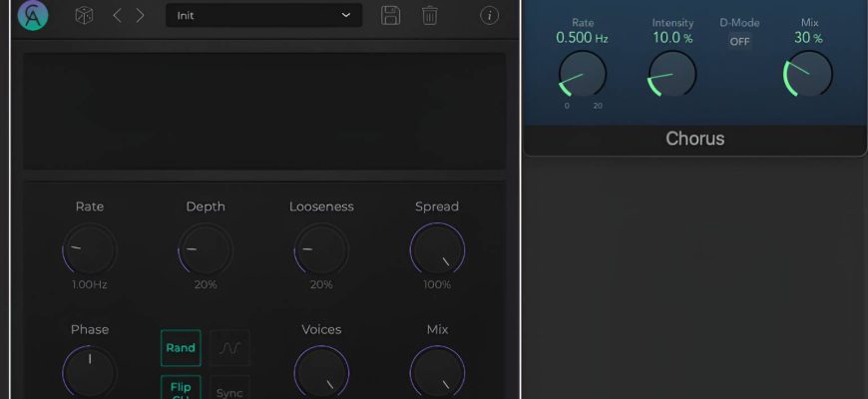The width and height of the screenshot is (868, 399).
Task: Go to previous preset with left arrow
Action: pos(117,16)
